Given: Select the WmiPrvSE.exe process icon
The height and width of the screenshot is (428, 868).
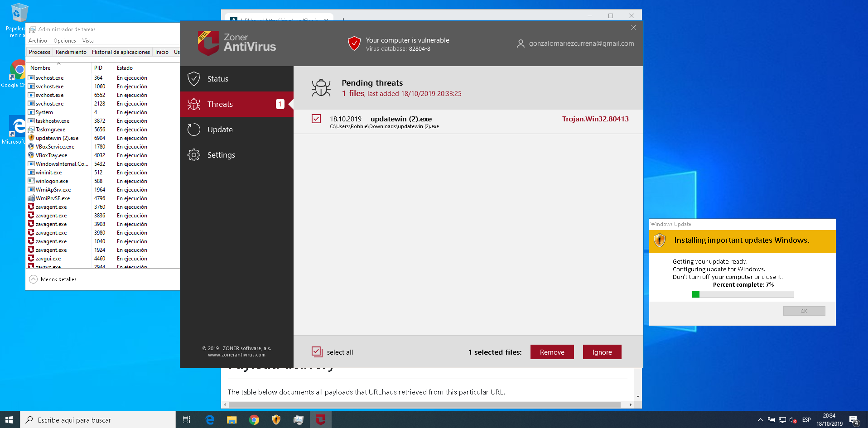Looking at the screenshot, I should (31, 198).
